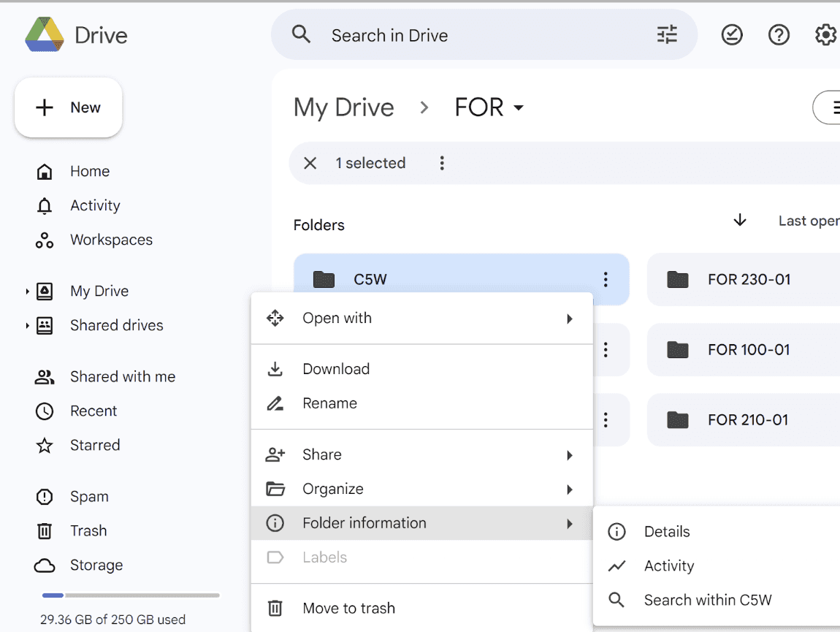Click the Last opened sort label
Viewport: 840px width, 632px height.
pyautogui.click(x=809, y=221)
